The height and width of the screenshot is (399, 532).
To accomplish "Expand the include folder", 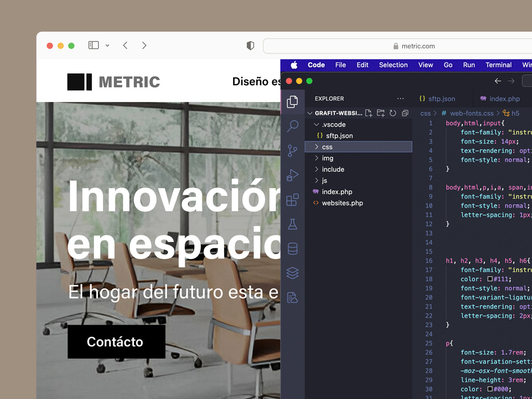I will coord(333,169).
